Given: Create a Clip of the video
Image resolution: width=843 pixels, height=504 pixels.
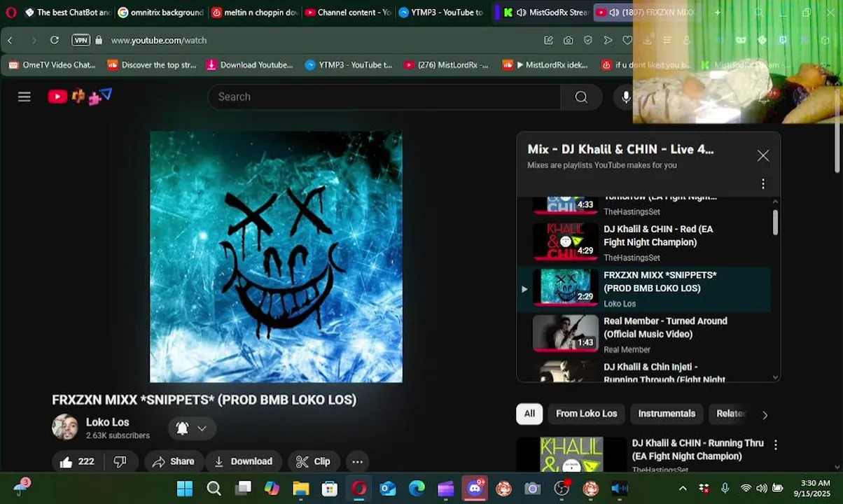Looking at the screenshot, I should (x=313, y=461).
